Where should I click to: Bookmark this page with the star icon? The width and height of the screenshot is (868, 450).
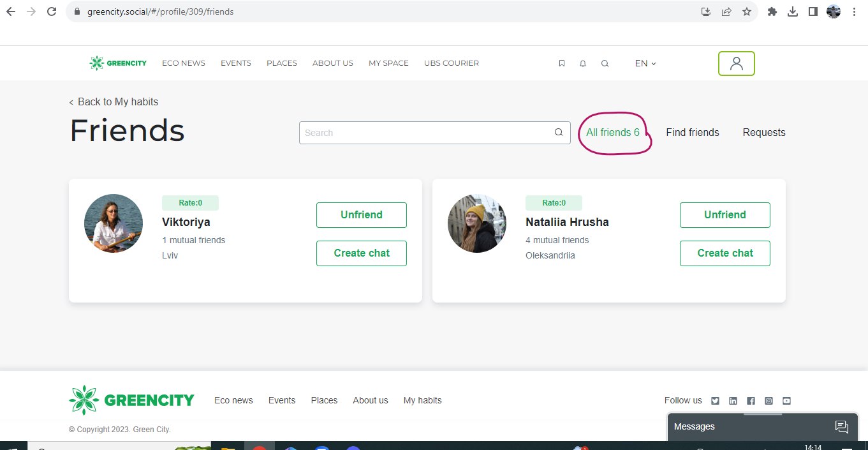[x=746, y=11]
